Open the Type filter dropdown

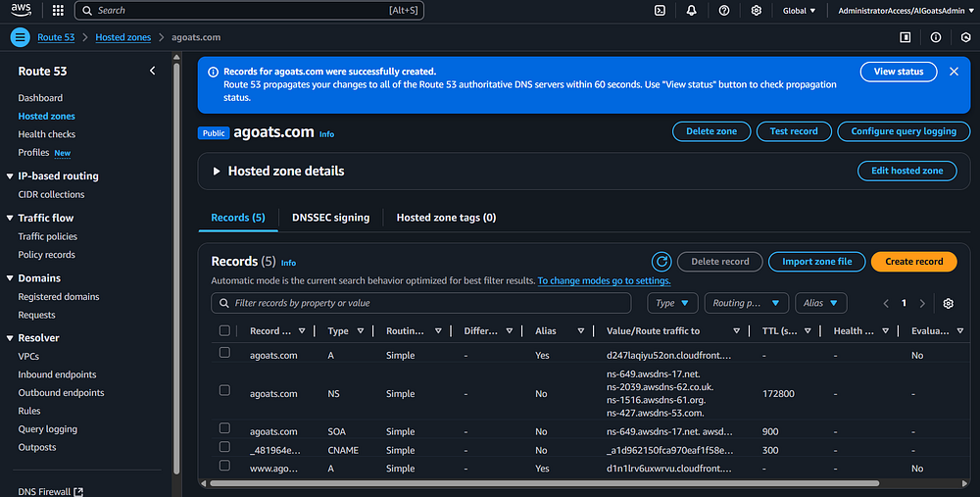coord(673,304)
